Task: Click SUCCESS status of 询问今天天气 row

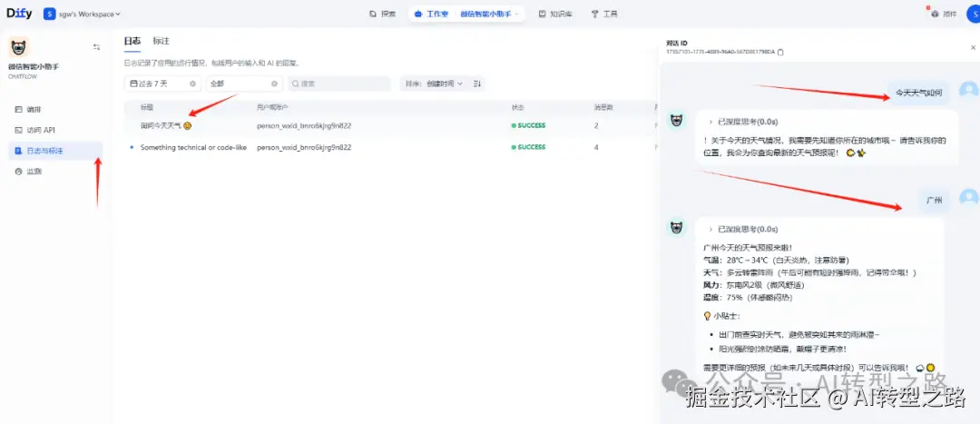Action: point(529,125)
